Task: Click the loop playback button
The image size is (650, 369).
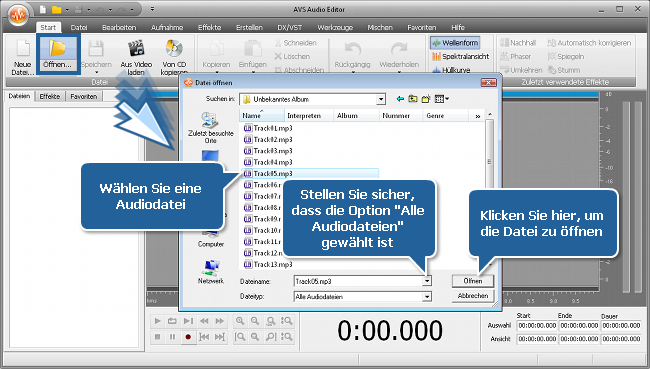Action: 172,321
